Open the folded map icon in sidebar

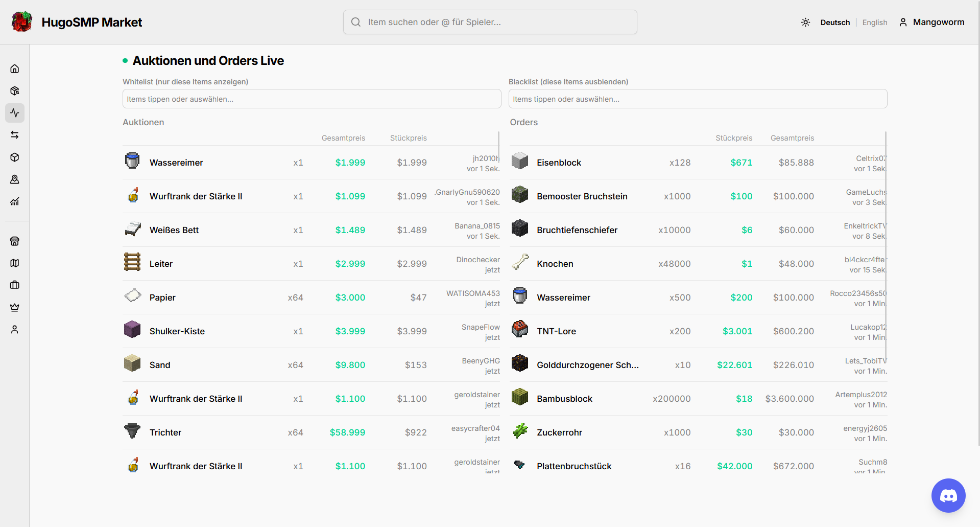(x=15, y=263)
